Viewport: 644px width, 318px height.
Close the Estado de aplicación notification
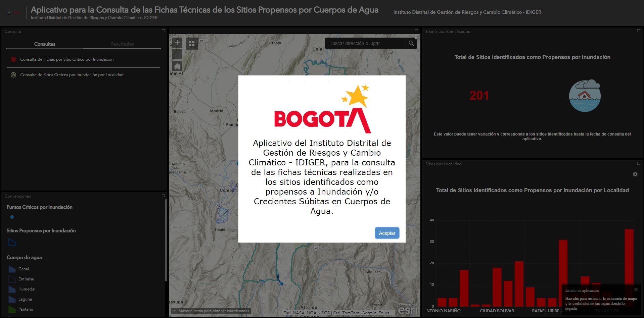(636, 289)
